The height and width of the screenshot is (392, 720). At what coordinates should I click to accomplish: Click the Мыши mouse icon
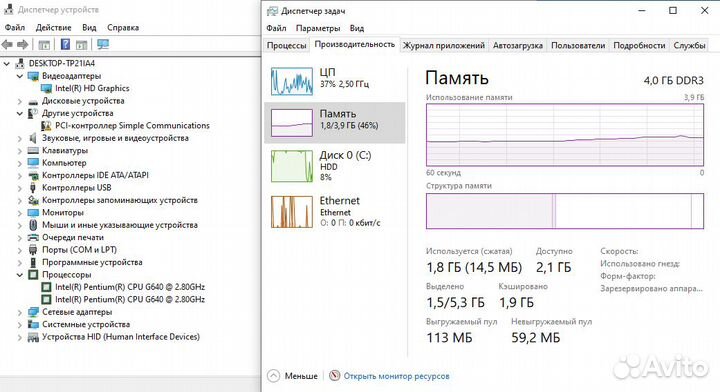click(33, 225)
